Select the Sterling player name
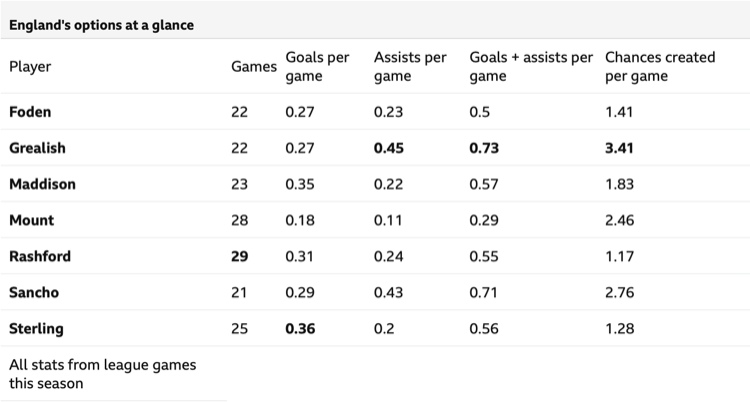 pos(36,328)
